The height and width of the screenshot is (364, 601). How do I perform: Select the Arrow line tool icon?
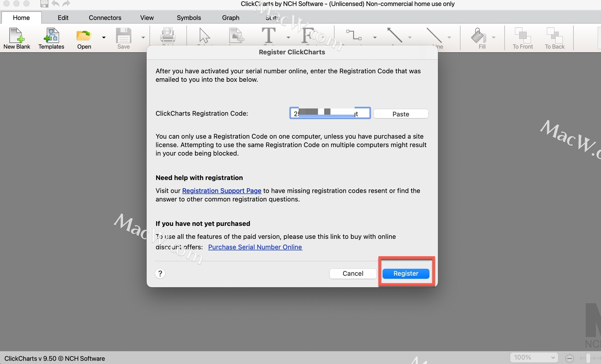(395, 35)
